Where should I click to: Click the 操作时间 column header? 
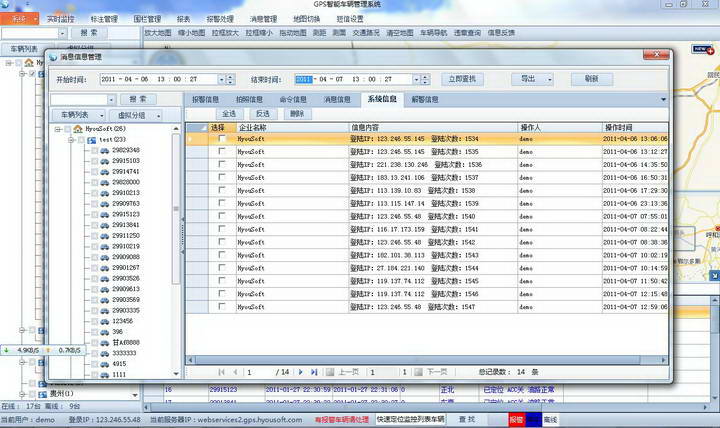[635, 128]
